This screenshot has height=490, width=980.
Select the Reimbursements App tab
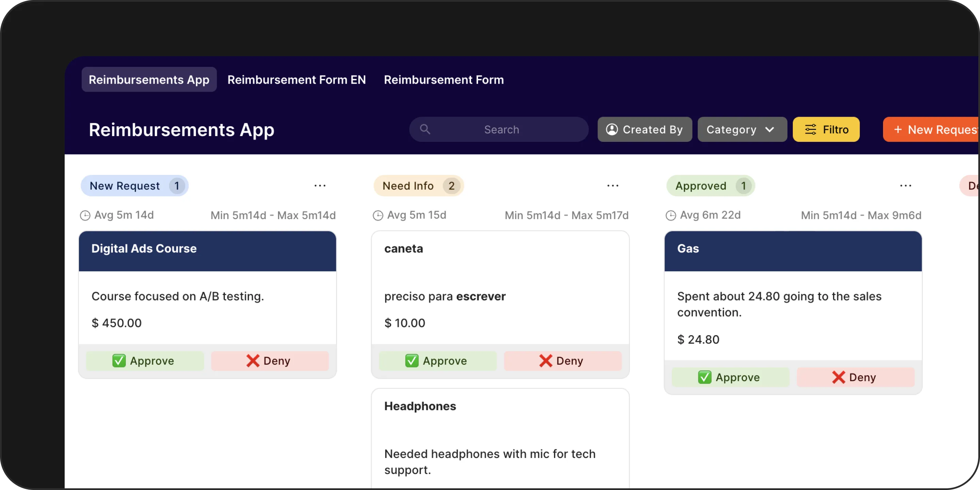149,80
